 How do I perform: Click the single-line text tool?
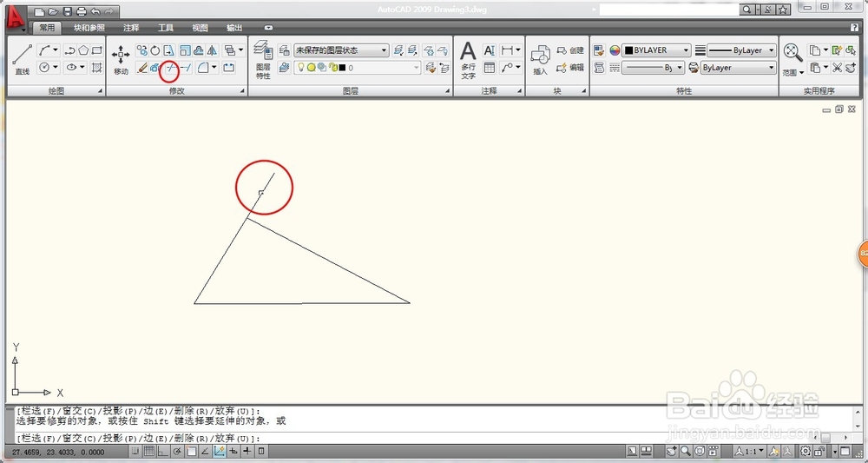click(x=490, y=50)
